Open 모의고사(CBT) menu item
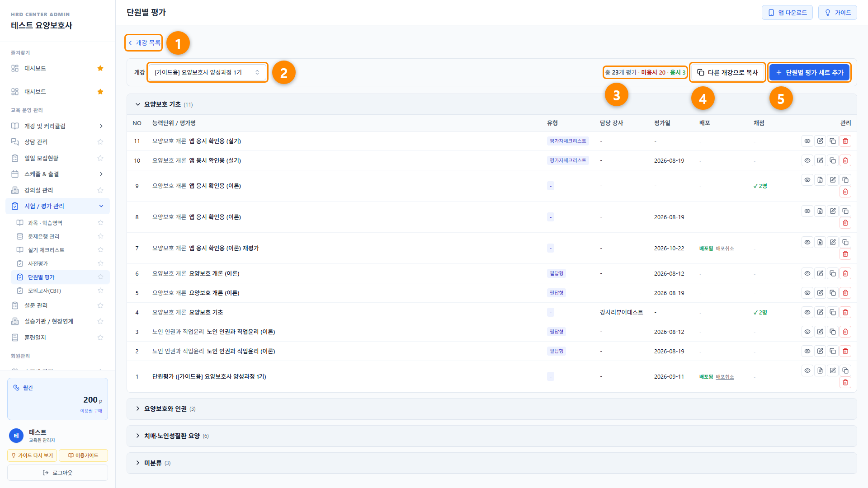The width and height of the screenshot is (868, 488). (44, 291)
